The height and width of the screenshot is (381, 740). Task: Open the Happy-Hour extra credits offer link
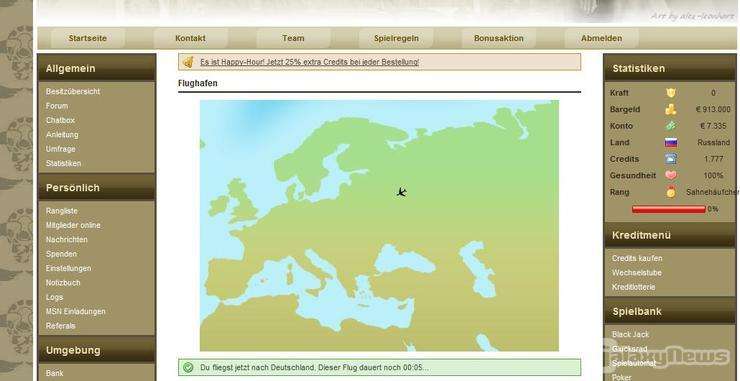tap(310, 62)
